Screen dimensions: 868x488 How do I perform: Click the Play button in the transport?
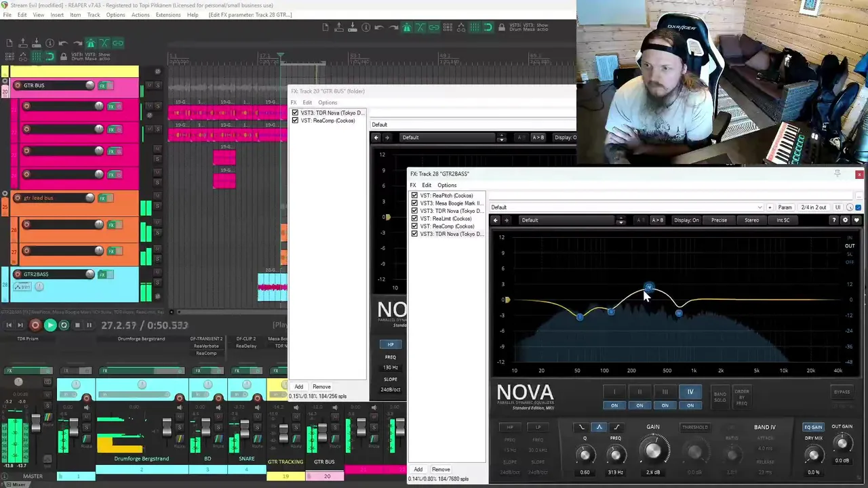50,325
